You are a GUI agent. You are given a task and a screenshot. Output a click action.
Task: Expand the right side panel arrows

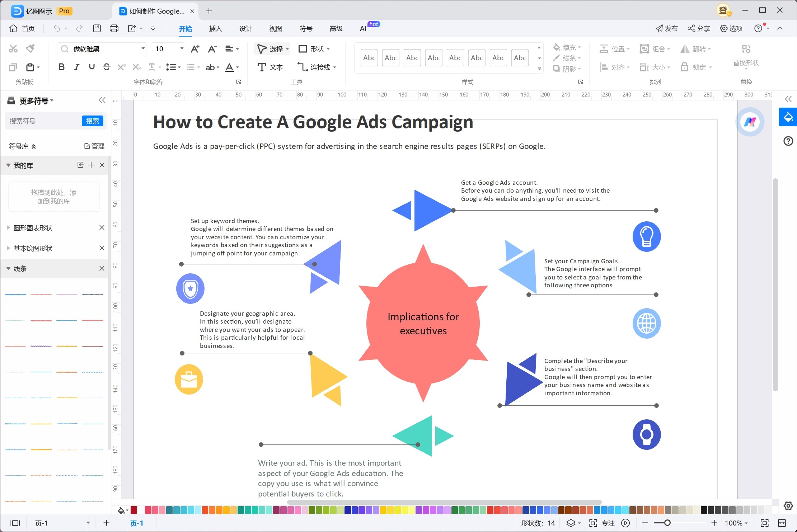coord(788,99)
